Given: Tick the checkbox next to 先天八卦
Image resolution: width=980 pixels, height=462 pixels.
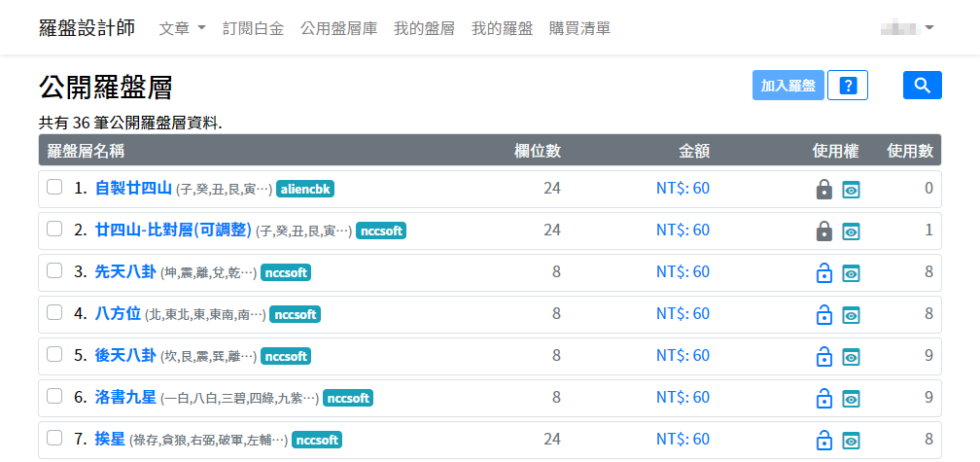Looking at the screenshot, I should click(x=55, y=271).
